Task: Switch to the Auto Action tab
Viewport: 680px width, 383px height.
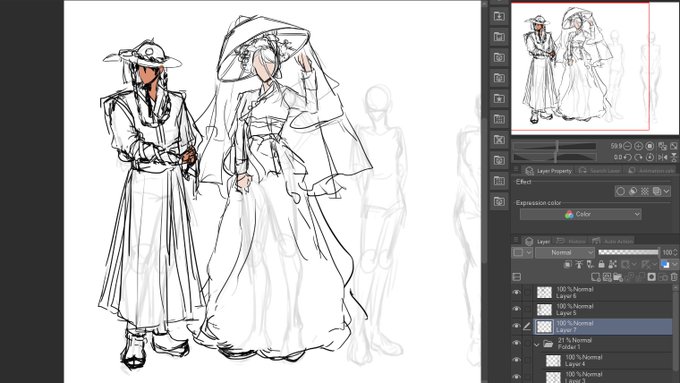Action: pos(612,241)
